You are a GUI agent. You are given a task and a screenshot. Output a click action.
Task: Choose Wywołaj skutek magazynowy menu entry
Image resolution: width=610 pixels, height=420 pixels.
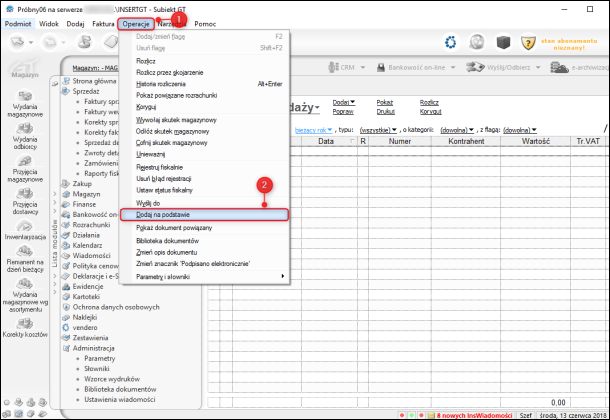pos(204,120)
